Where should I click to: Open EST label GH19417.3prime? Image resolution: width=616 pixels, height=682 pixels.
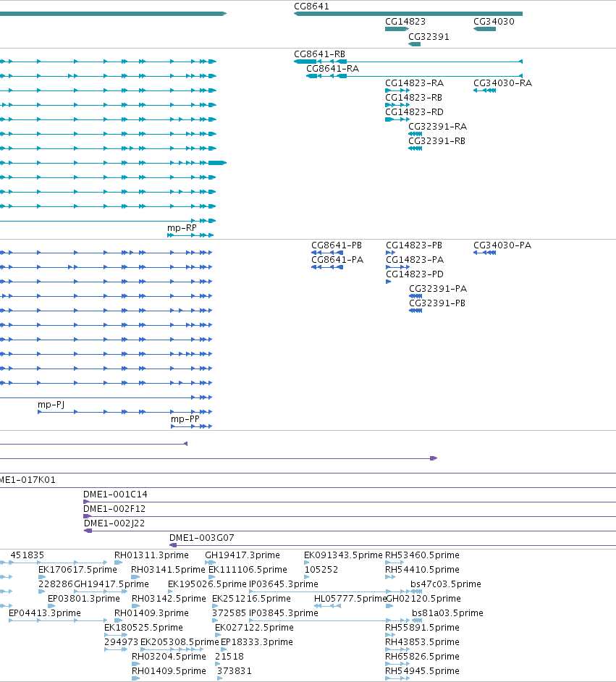pos(242,555)
